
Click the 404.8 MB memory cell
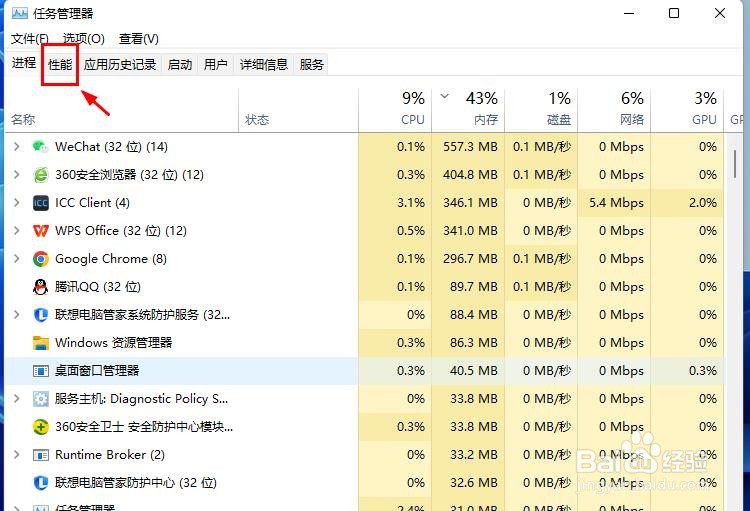coord(470,175)
